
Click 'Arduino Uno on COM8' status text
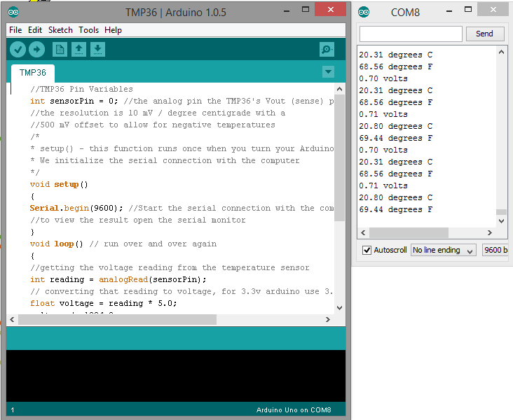click(294, 410)
